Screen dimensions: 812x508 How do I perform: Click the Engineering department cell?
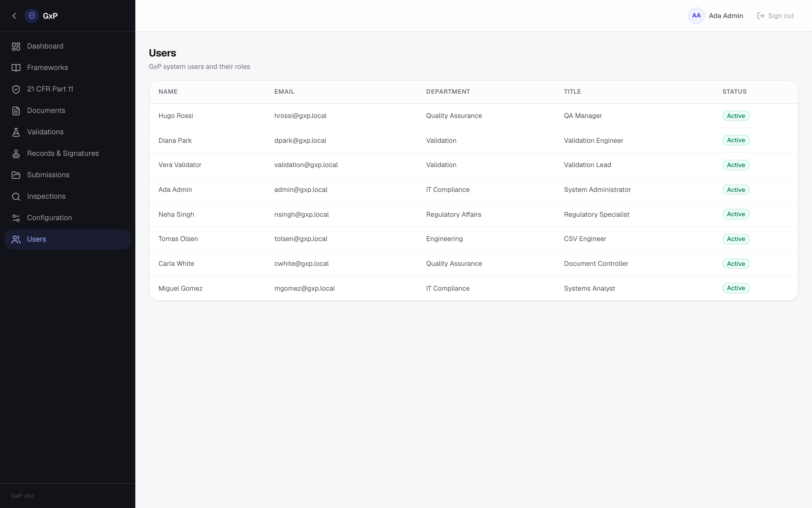point(444,239)
